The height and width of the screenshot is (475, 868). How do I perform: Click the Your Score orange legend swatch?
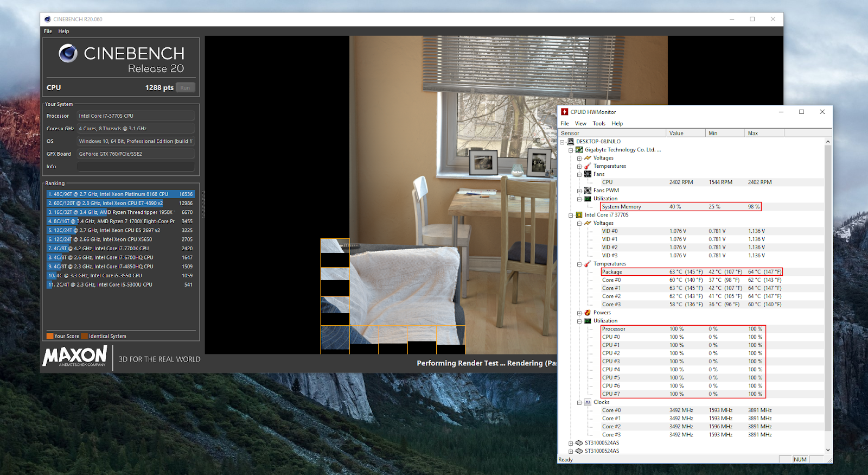pyautogui.click(x=50, y=336)
